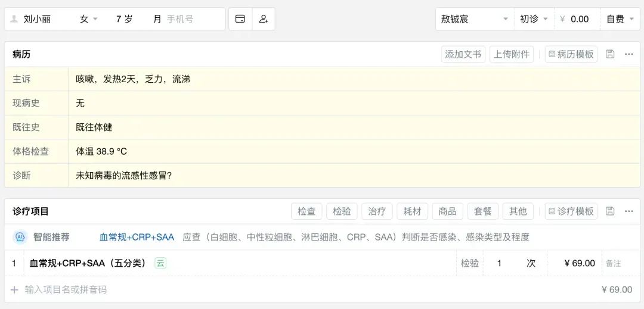Select the 治疗 category tab
This screenshot has width=644, height=309.
tap(377, 211)
